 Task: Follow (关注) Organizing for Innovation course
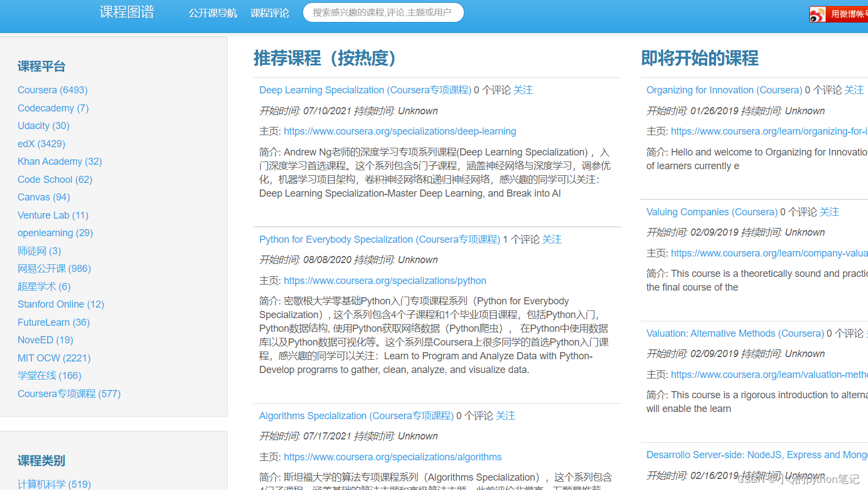point(854,90)
